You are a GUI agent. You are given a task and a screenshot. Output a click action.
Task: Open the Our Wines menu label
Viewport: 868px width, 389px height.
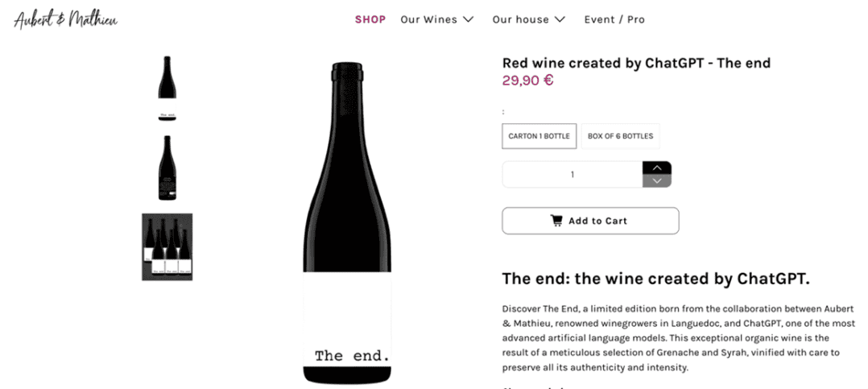pyautogui.click(x=428, y=19)
